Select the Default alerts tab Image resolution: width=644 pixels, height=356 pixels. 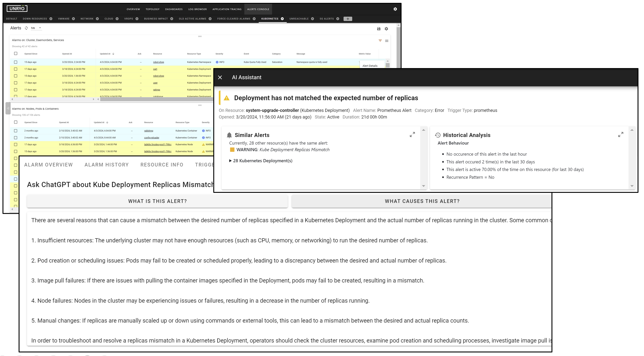12,19
